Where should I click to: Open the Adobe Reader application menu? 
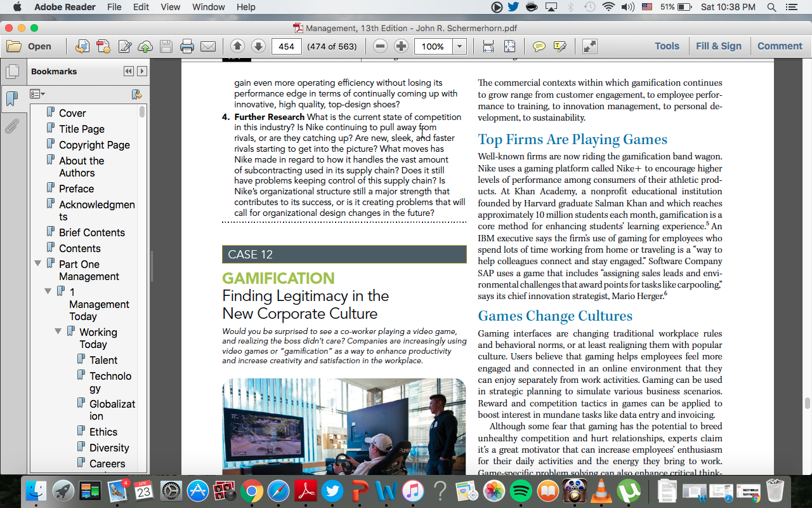tap(65, 7)
